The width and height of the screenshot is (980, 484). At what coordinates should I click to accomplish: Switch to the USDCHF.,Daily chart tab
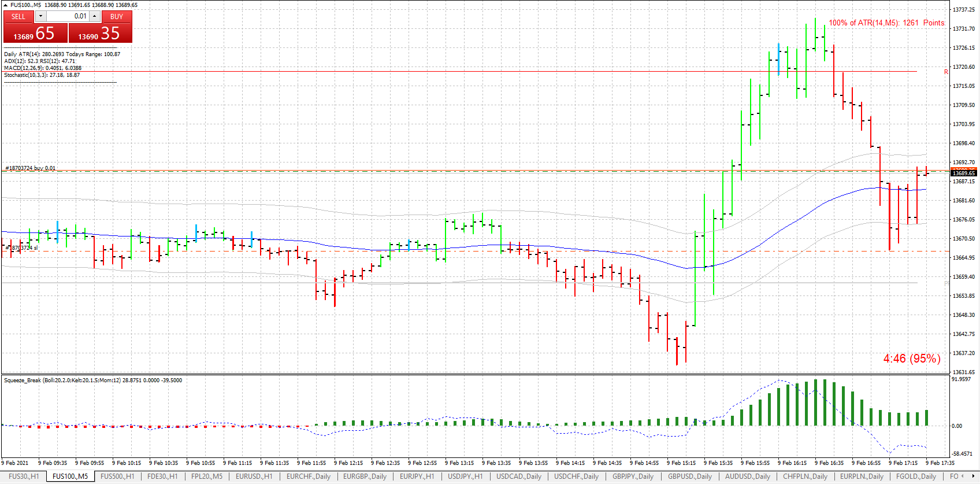577,476
